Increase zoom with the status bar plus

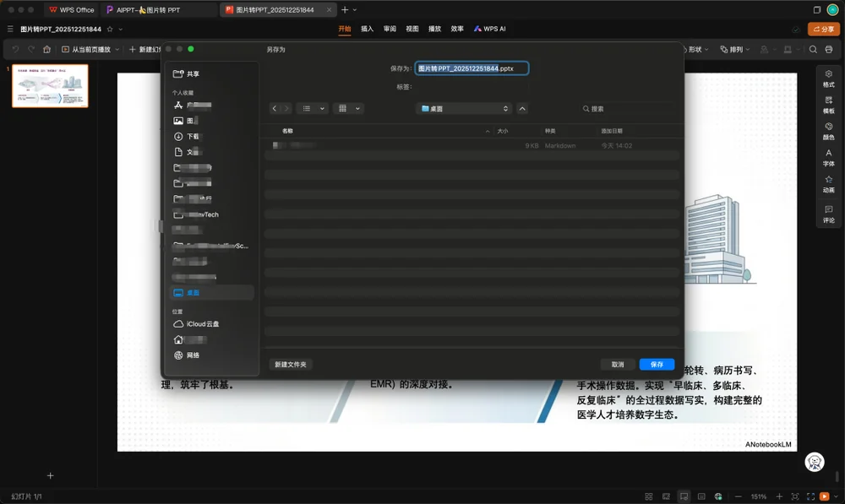click(779, 496)
